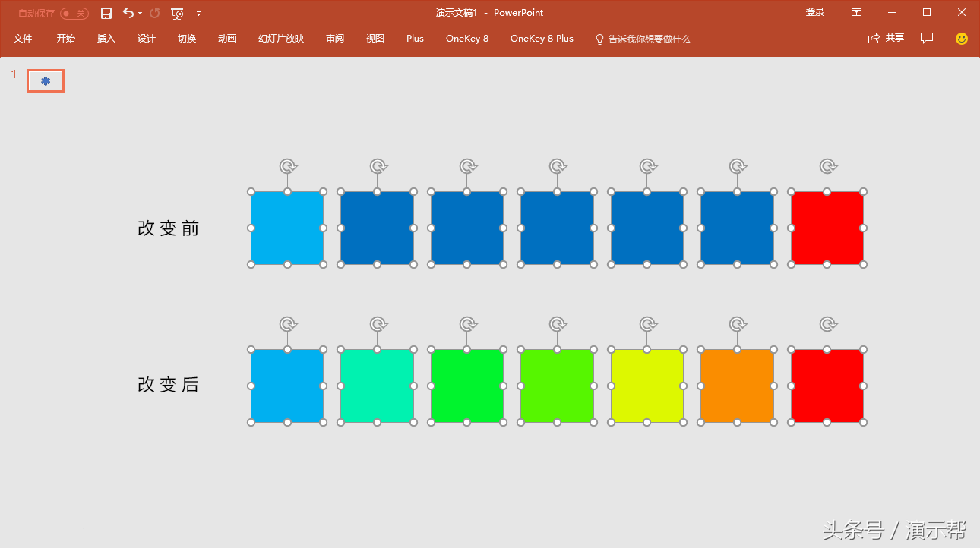Expand Customize Quick Access Toolbar arrow
The height and width of the screenshot is (548, 980).
(198, 14)
